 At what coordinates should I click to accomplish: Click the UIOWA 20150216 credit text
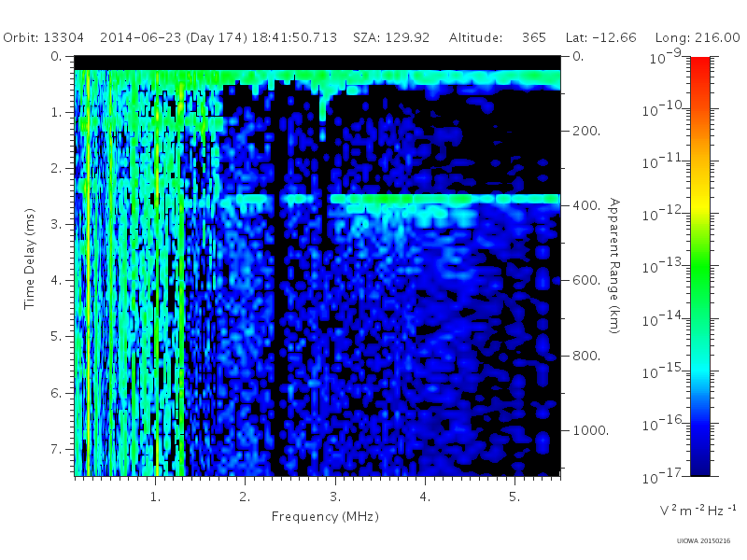[x=704, y=541]
